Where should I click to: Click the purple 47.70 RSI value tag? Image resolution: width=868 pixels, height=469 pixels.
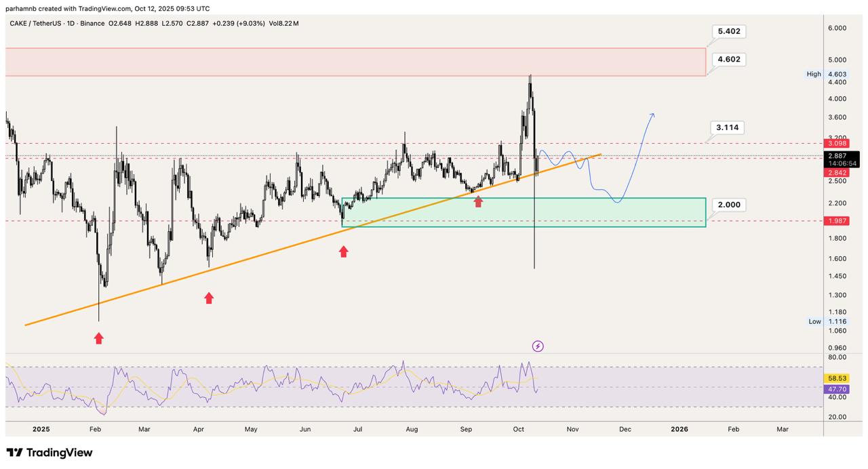(x=836, y=390)
